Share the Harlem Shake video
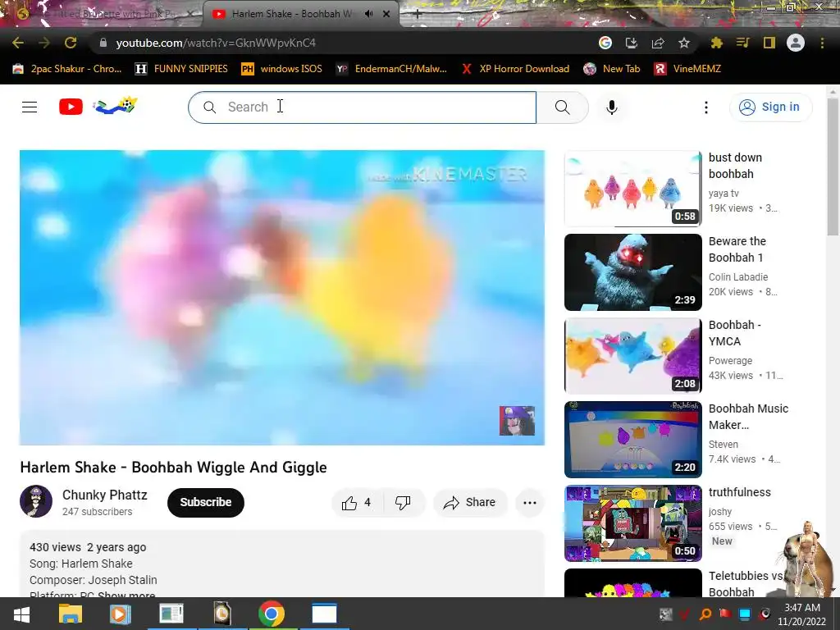This screenshot has height=630, width=840. coord(469,503)
